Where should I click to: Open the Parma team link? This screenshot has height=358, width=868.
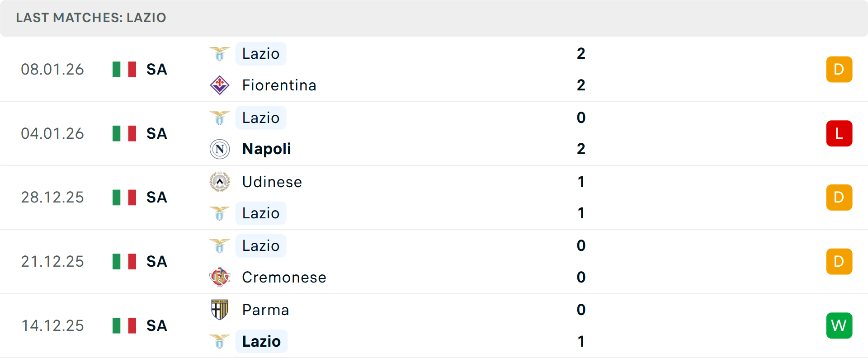265,310
